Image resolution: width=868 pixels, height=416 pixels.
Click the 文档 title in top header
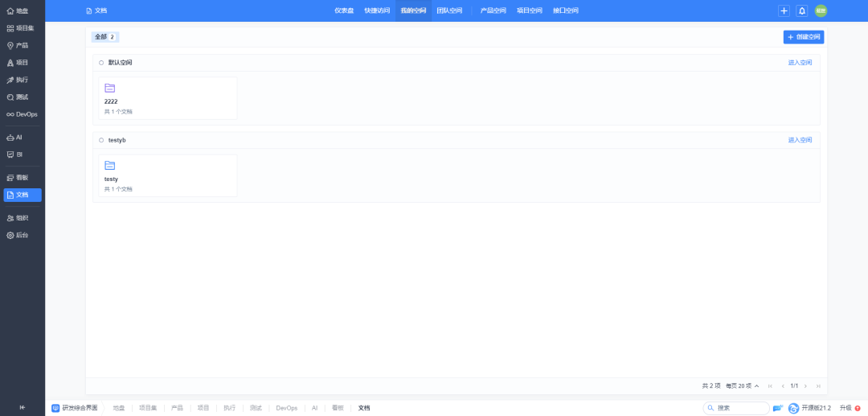(x=97, y=10)
